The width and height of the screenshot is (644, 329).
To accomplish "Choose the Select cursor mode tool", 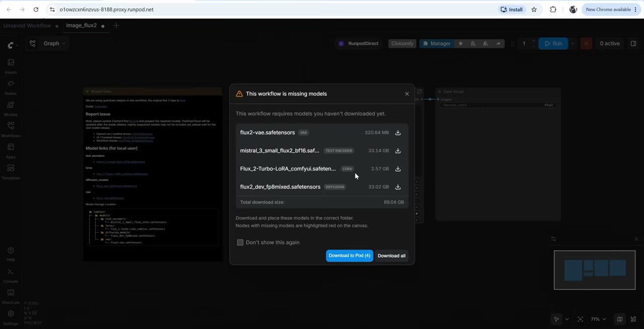I will 556,319.
